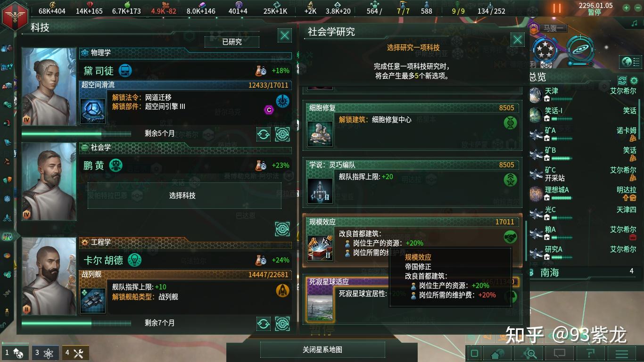Click the swap research icon under 战列舰
Screen dimensions: 644x362
[x=264, y=324]
